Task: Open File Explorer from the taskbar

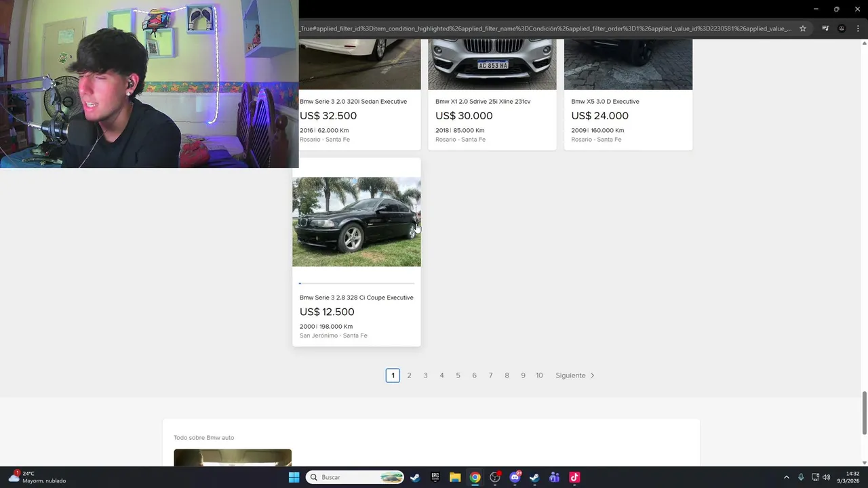Action: (455, 477)
